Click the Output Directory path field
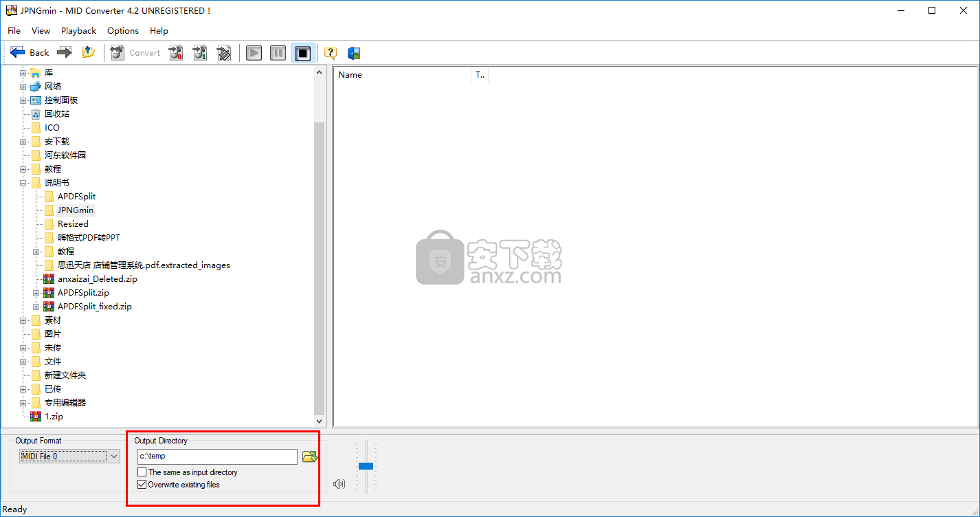 click(x=217, y=456)
